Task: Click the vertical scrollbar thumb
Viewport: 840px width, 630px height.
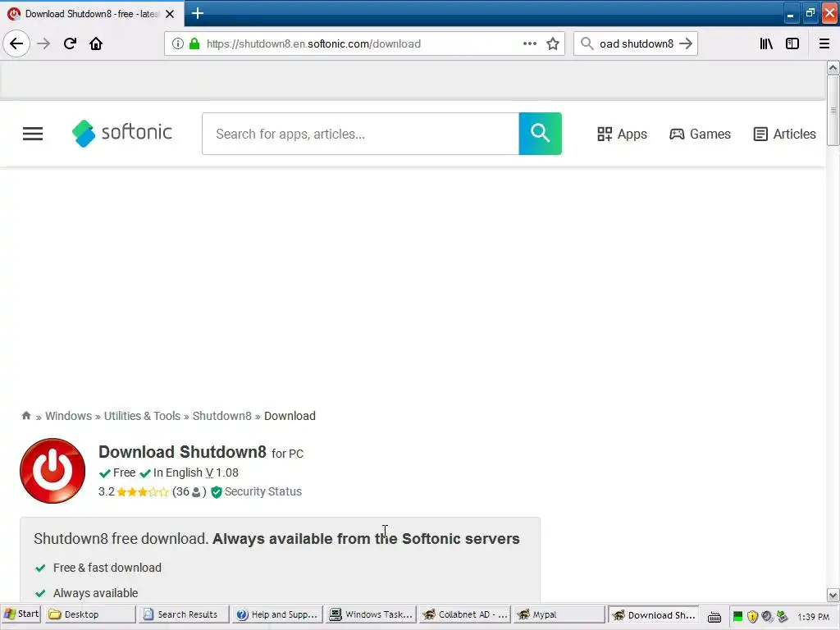Action: pos(833,110)
